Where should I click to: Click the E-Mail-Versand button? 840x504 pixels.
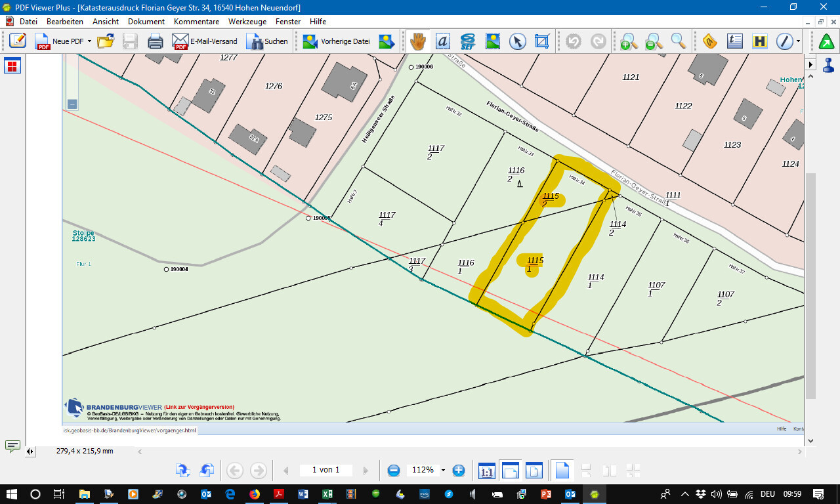205,41
